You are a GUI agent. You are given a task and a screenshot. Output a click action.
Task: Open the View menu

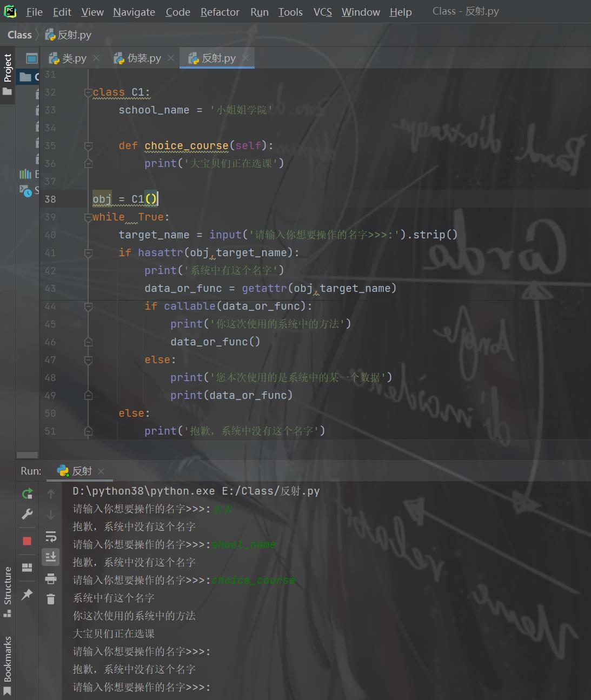(92, 12)
